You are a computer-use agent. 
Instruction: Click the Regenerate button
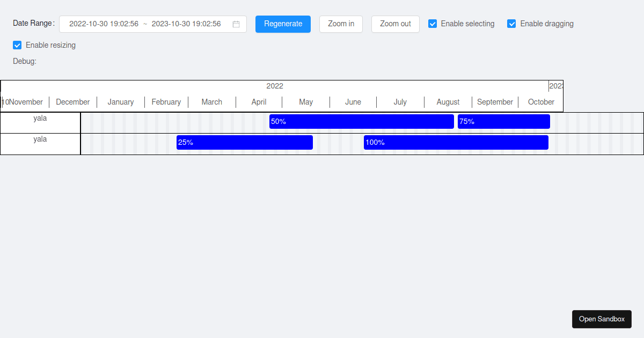tap(283, 24)
